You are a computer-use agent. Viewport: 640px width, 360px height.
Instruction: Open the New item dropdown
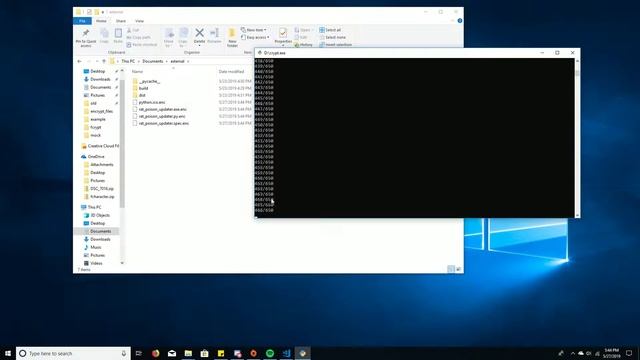pyautogui.click(x=253, y=30)
